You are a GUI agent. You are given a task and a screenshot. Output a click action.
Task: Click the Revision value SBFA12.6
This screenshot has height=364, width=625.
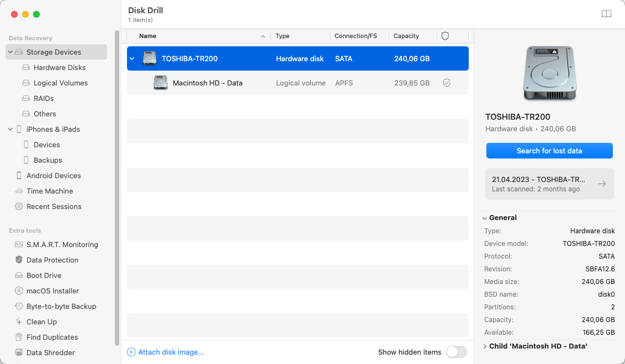click(x=600, y=269)
